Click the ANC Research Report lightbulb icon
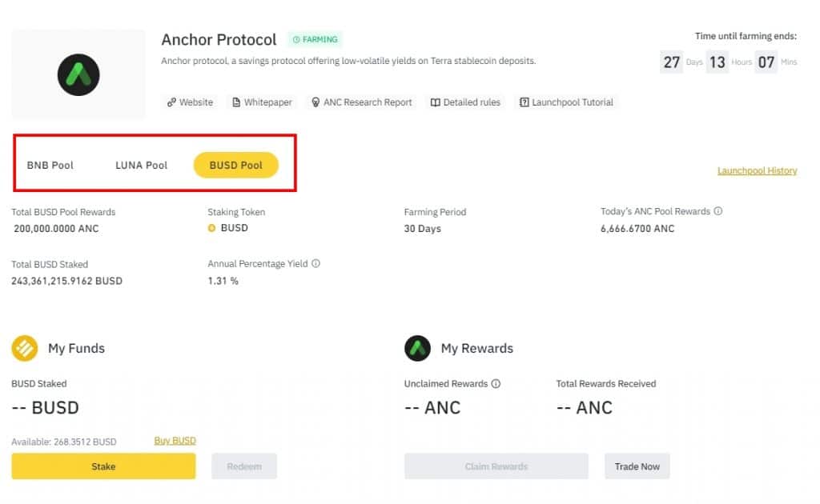The width and height of the screenshot is (820, 504). [316, 102]
